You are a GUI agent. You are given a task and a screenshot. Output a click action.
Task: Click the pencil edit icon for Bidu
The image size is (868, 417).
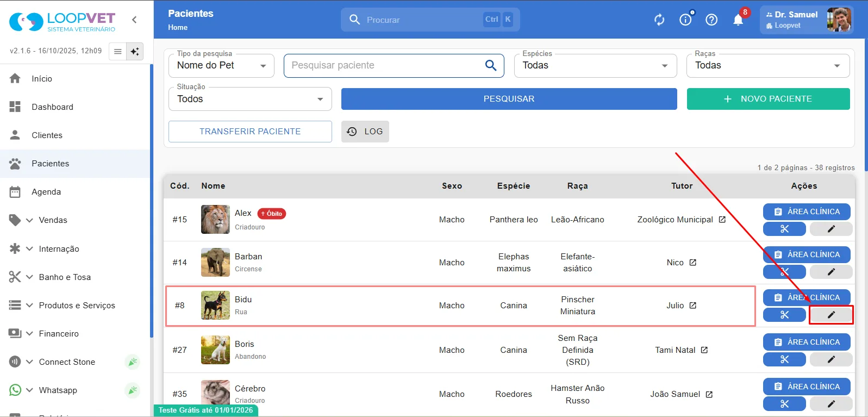pos(831,315)
